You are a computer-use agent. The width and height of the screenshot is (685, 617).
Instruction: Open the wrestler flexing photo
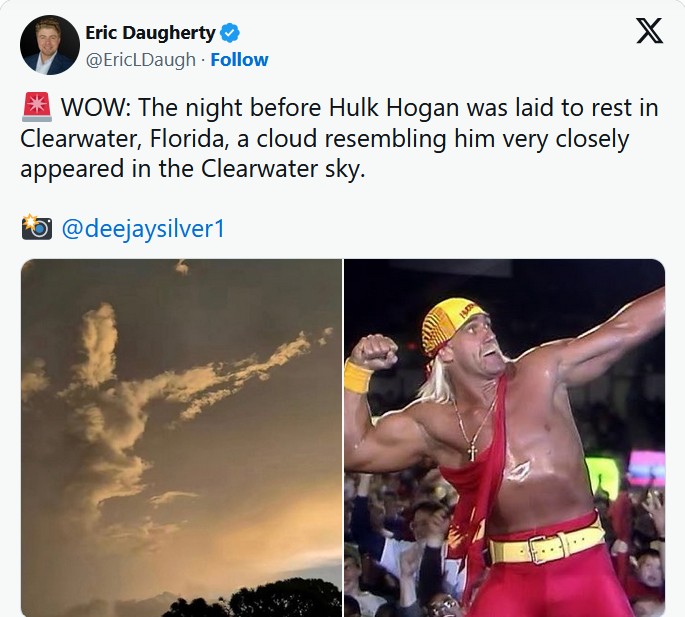(x=505, y=437)
